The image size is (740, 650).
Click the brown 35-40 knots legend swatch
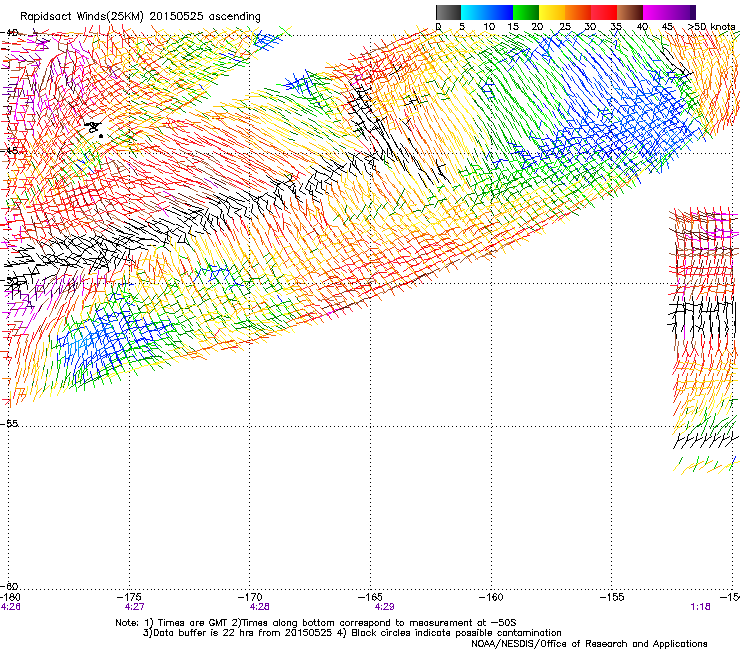pos(630,12)
